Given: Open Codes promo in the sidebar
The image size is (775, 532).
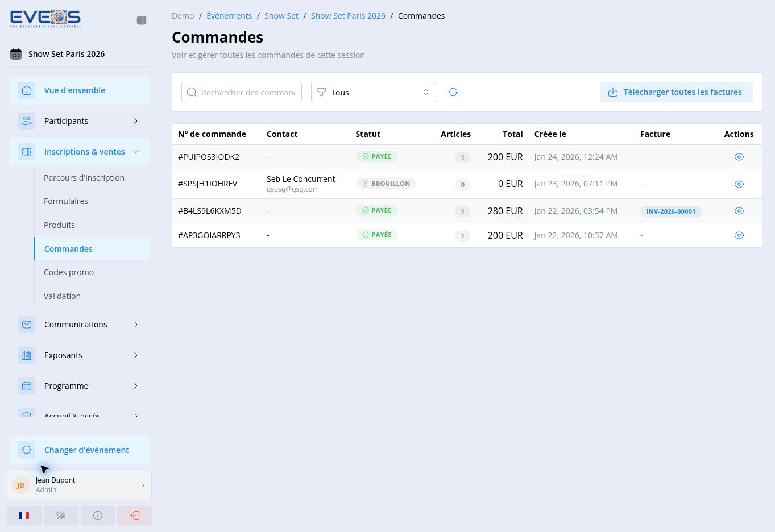Looking at the screenshot, I should point(92,272).
